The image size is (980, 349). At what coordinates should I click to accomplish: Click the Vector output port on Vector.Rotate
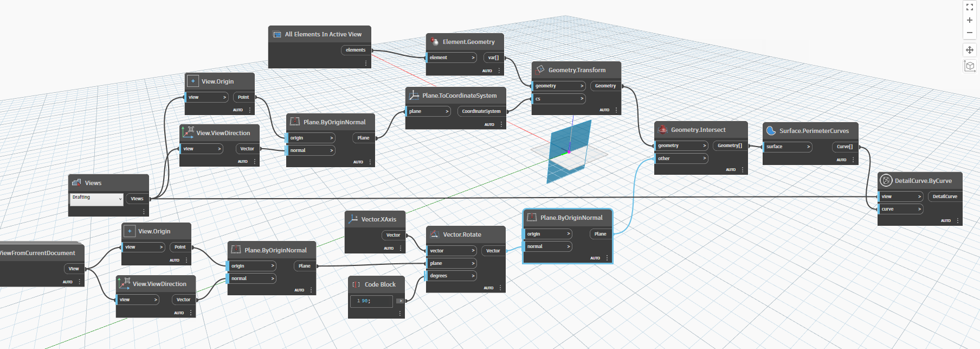click(493, 251)
